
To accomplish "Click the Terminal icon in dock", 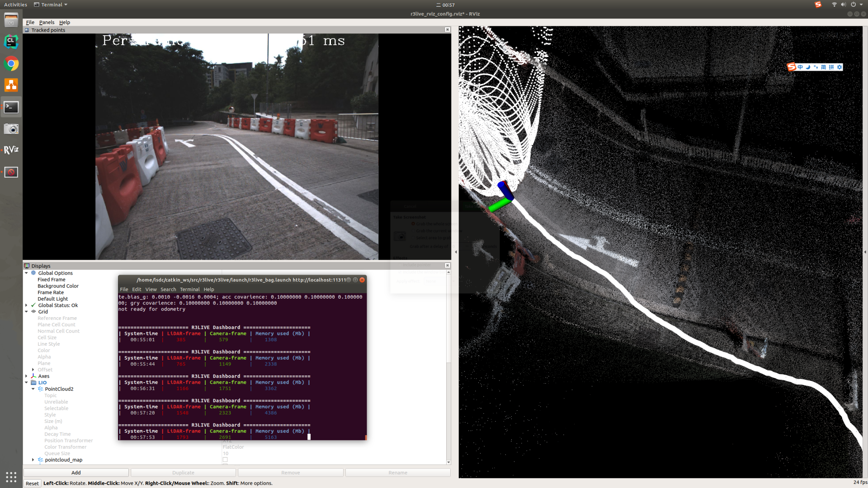I will pyautogui.click(x=11, y=107).
